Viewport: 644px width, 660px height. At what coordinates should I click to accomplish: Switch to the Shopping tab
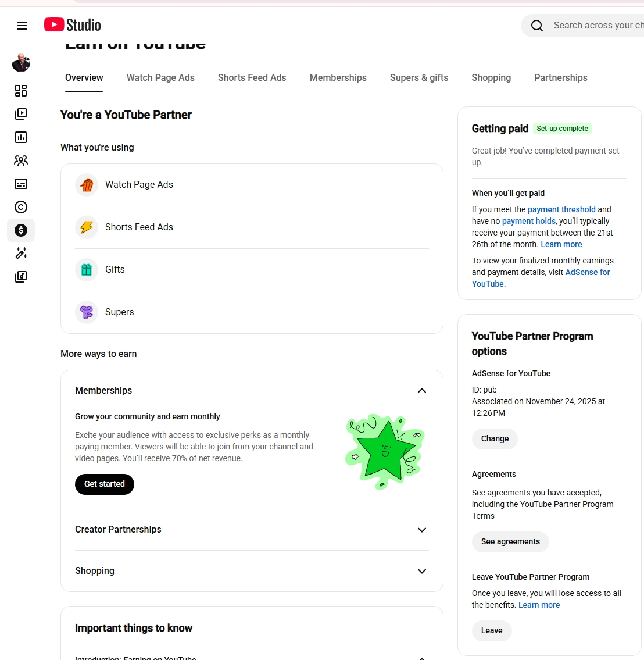(x=491, y=78)
